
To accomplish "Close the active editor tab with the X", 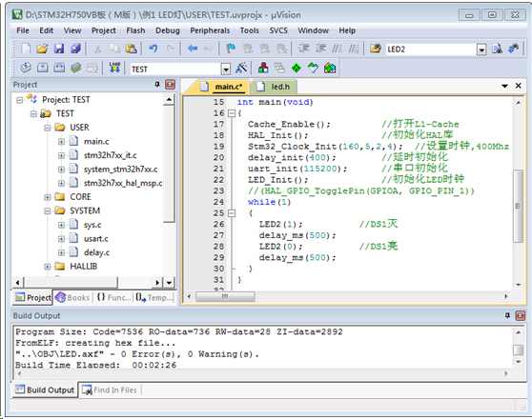I will [518, 86].
